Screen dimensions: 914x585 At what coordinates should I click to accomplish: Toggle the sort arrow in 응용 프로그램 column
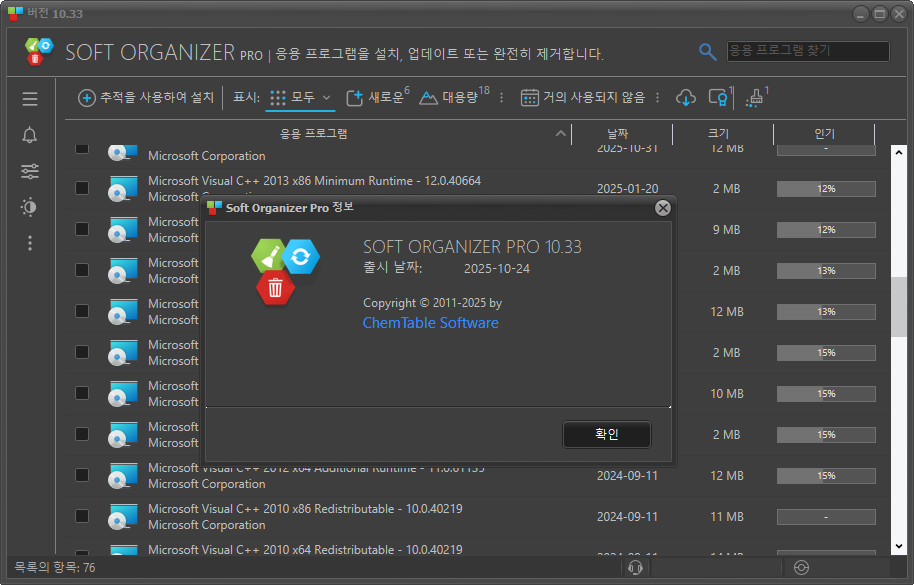[560, 133]
